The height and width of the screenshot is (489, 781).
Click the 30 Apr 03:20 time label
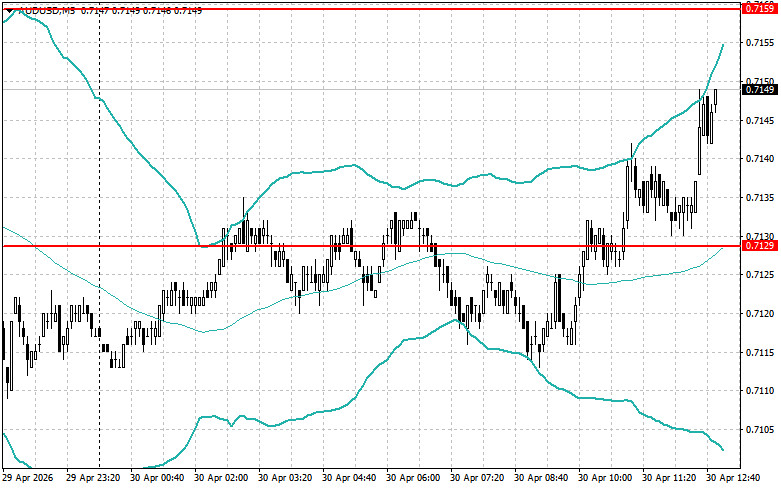(285, 478)
